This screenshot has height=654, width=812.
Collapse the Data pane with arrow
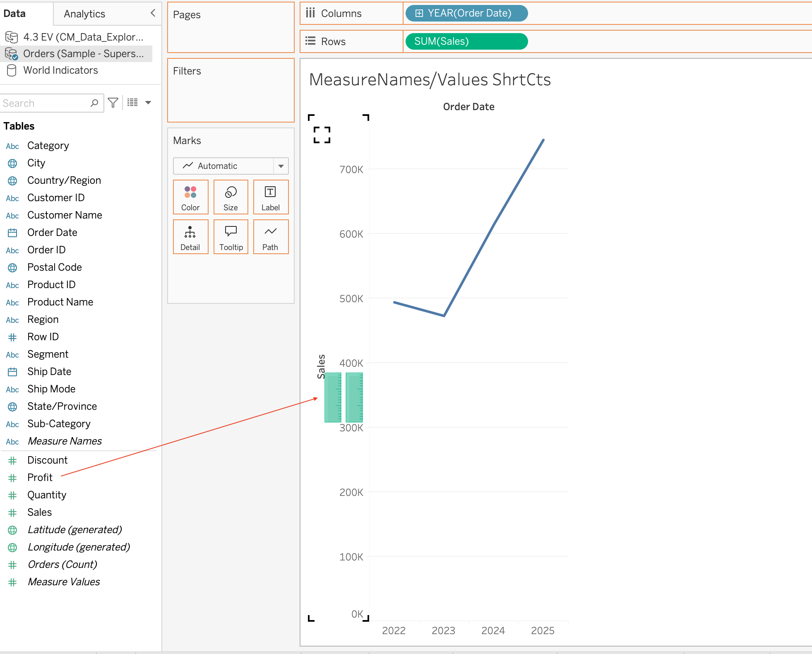153,13
